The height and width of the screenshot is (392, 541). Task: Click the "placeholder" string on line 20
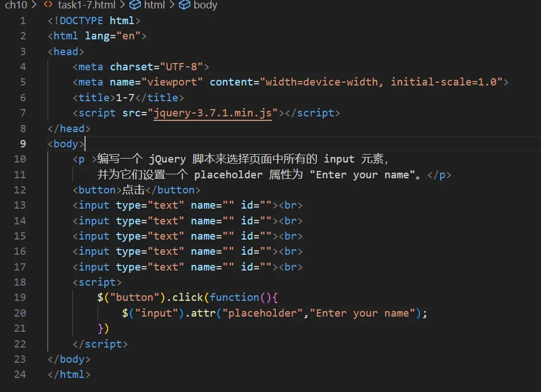(x=262, y=313)
